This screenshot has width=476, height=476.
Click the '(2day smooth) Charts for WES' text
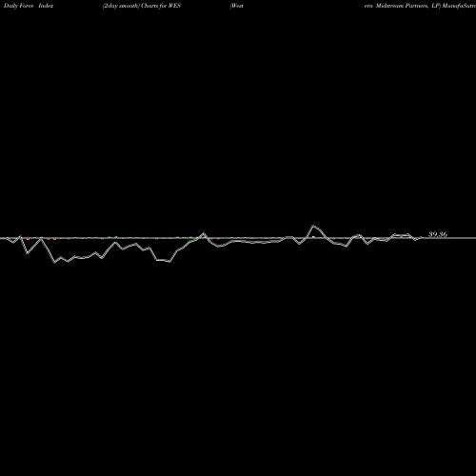pos(142,6)
